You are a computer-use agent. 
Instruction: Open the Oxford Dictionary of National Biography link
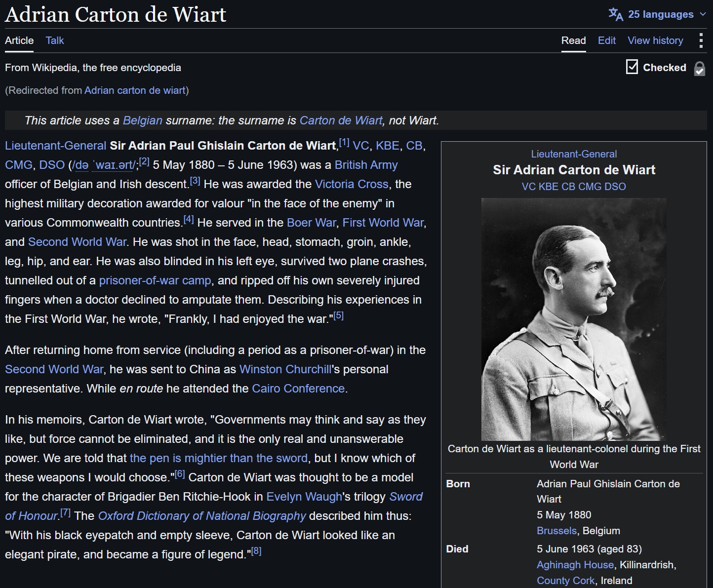(x=202, y=516)
